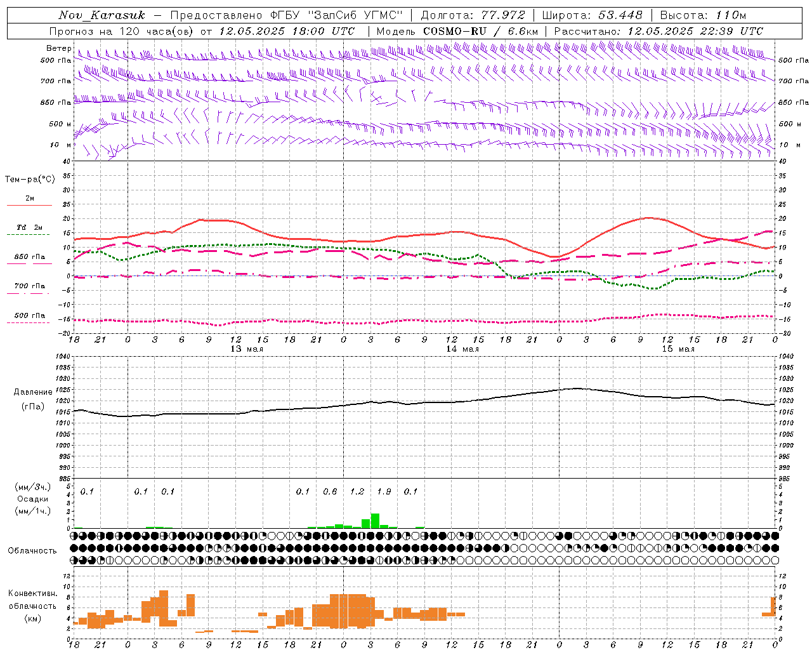Click the '500 гПа' temperature legend label
The width and height of the screenshot is (812, 650).
pyautogui.click(x=30, y=315)
